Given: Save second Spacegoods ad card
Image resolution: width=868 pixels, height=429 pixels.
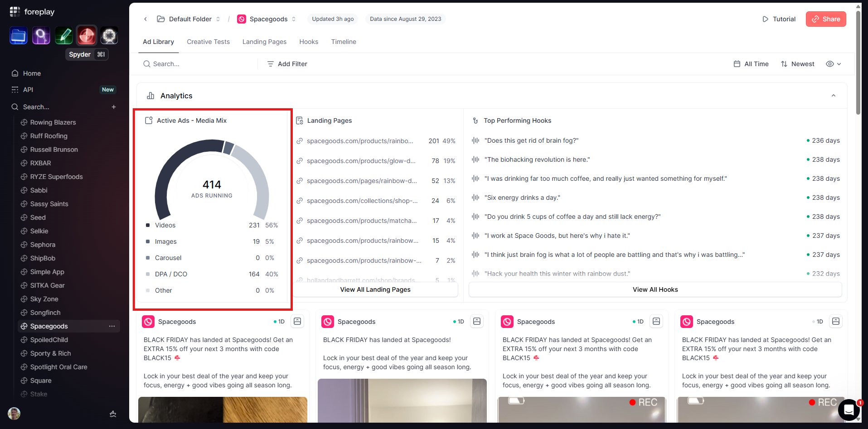Looking at the screenshot, I should [x=477, y=321].
